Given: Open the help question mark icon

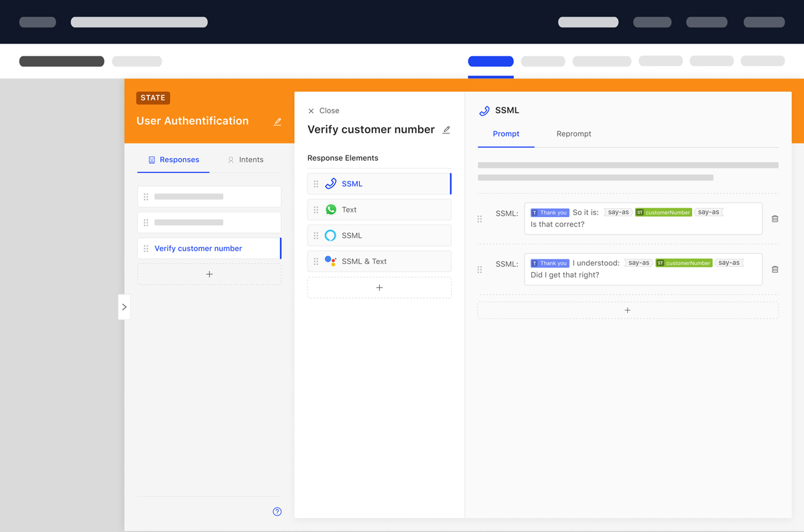Looking at the screenshot, I should [277, 511].
